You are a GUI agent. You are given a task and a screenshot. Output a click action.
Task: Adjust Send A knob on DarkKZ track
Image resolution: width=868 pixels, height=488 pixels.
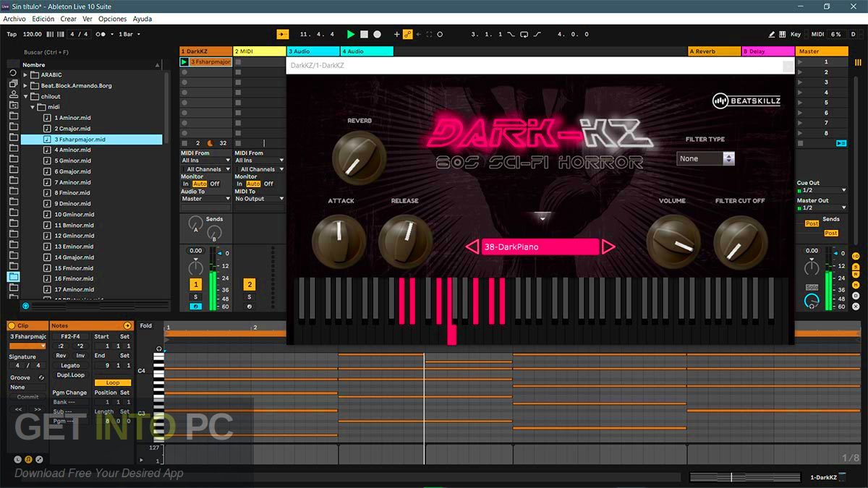click(195, 224)
